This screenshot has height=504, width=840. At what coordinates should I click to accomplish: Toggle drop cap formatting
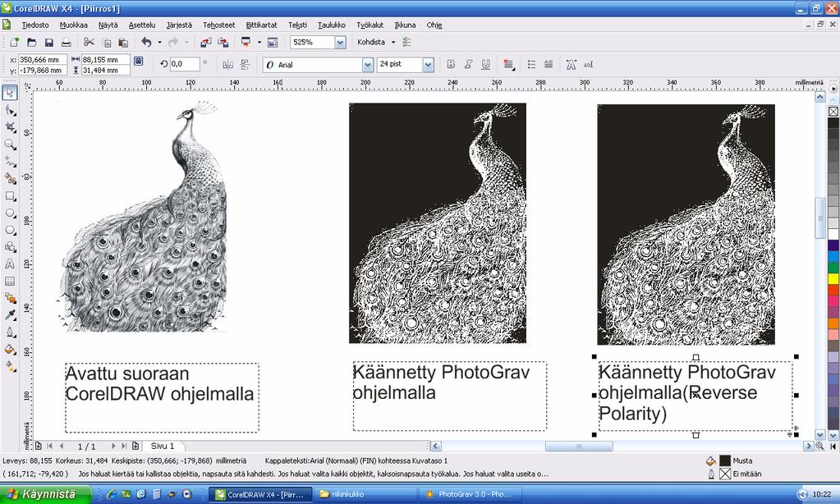click(x=548, y=64)
